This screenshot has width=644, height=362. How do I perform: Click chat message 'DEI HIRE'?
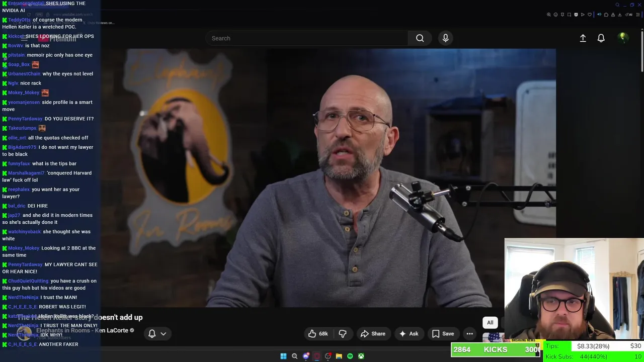coord(38,206)
